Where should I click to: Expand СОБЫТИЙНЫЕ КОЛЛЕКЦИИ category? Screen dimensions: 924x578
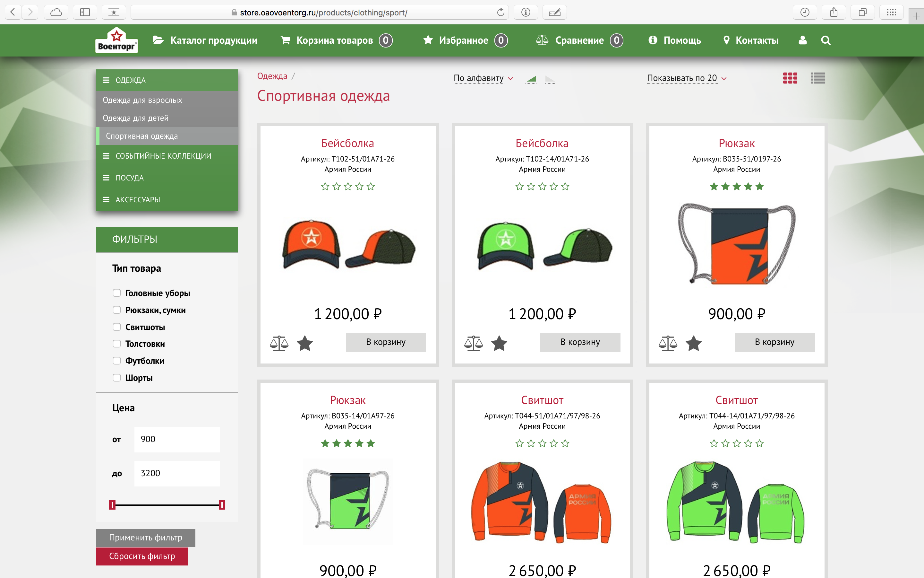167,156
